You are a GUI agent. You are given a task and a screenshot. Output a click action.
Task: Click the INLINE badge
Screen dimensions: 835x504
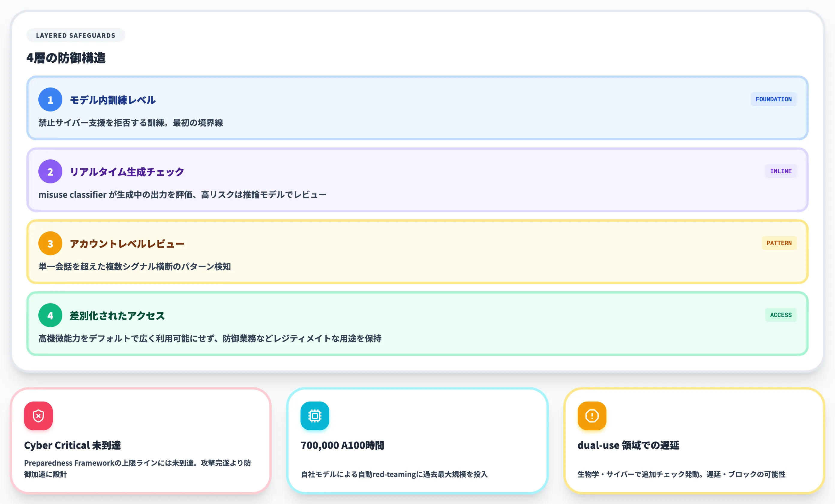pyautogui.click(x=781, y=171)
